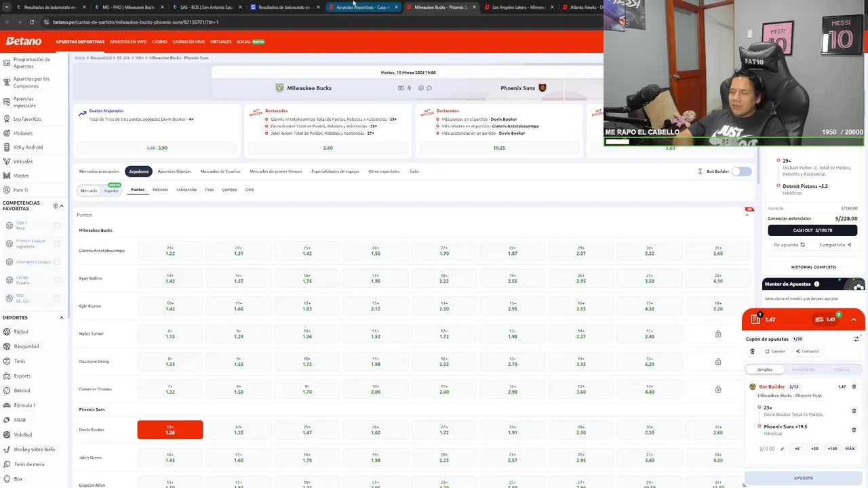Click Re-apuesta link
Screen dimensions: 868x488
point(789,245)
